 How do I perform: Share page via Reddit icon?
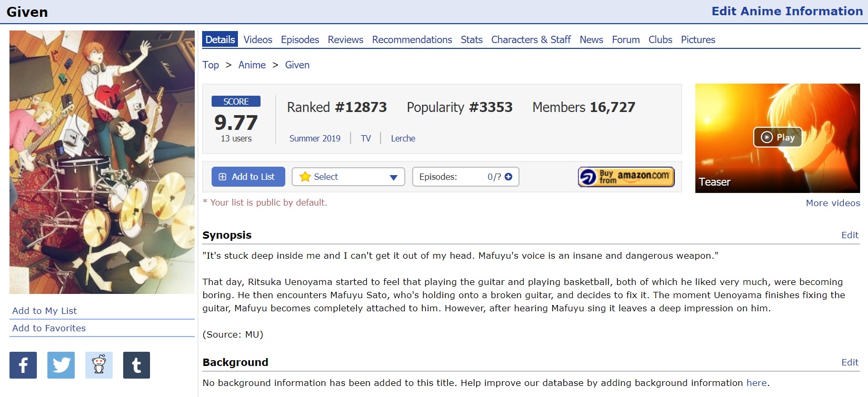[99, 365]
